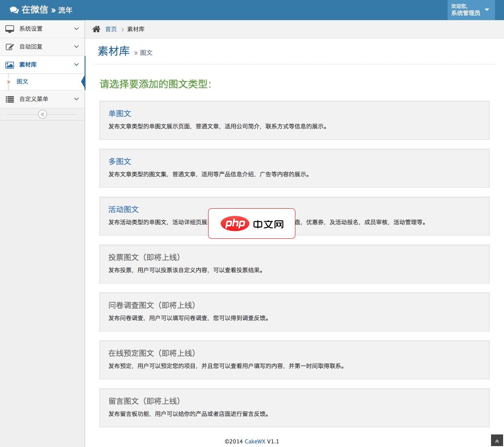Screen dimensions: 504x447
Task: Click the list icon beside 自定义菜单
Action: (10, 99)
